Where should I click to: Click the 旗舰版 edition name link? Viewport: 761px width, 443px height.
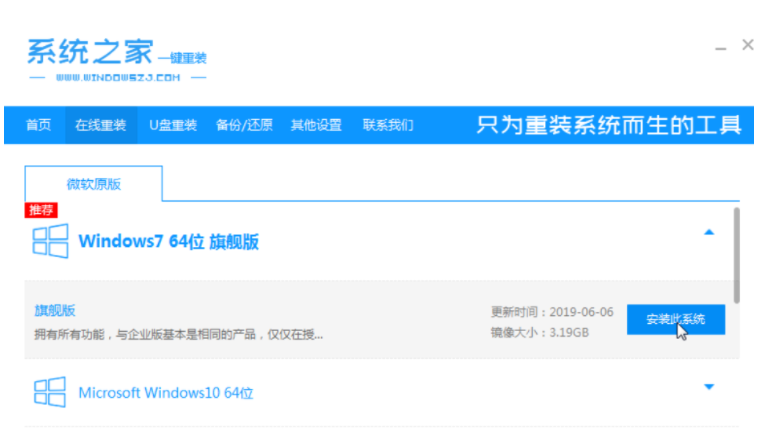click(55, 311)
